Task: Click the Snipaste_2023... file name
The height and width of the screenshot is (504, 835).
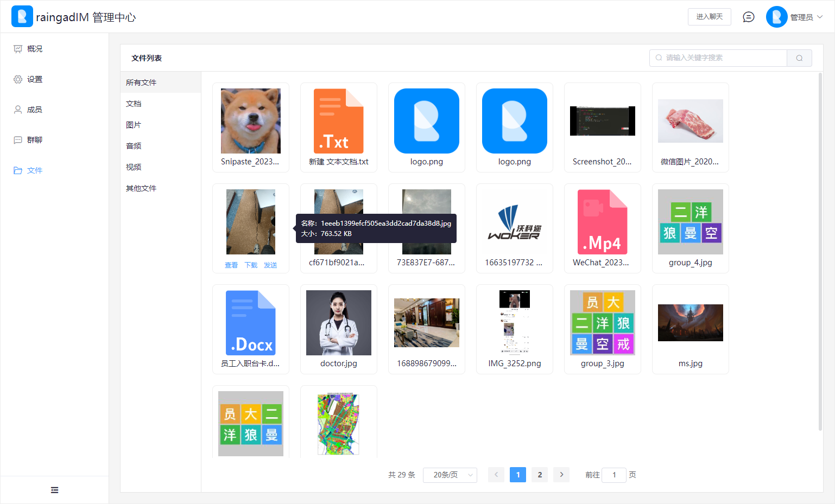Action: pyautogui.click(x=250, y=162)
